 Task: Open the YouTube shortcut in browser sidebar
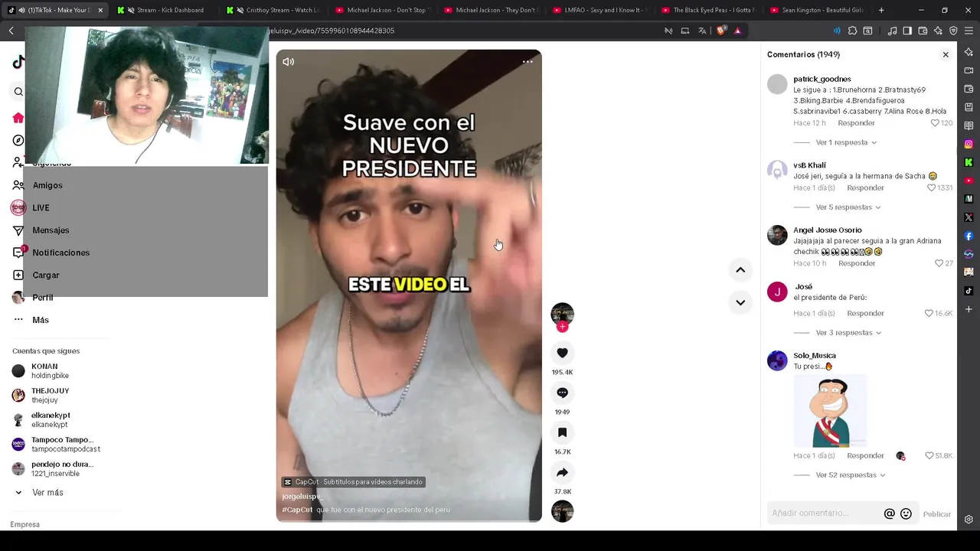click(x=969, y=181)
